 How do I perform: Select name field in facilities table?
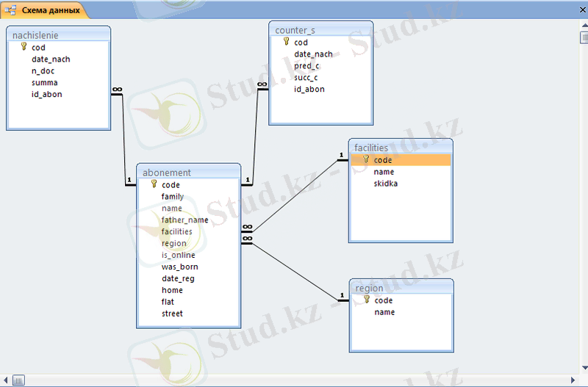(x=384, y=172)
